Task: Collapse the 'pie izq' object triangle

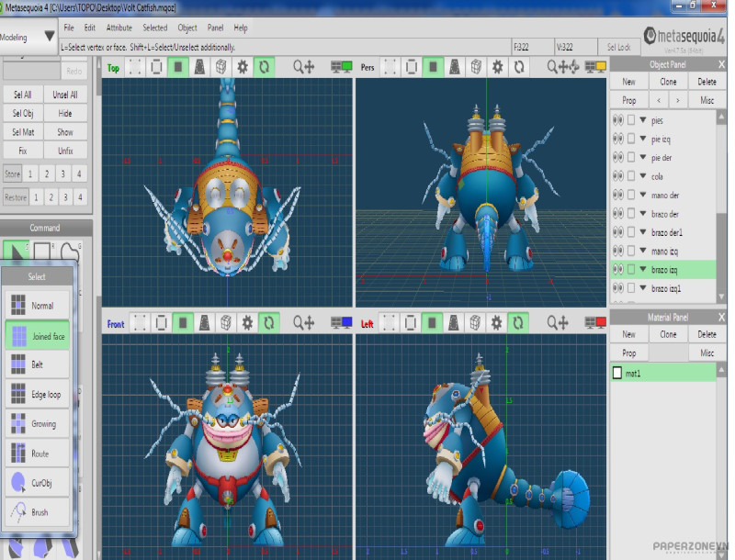Action: 643,140
